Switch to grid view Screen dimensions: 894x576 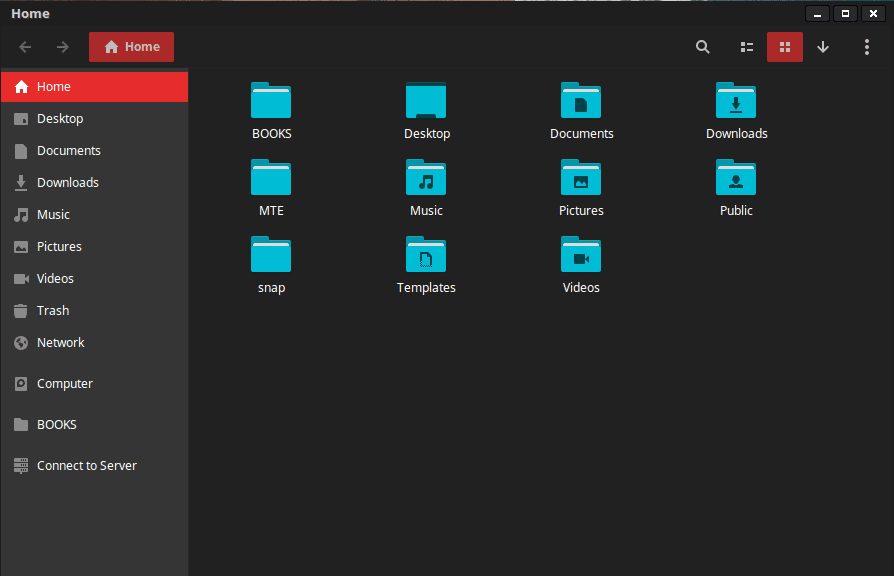784,46
